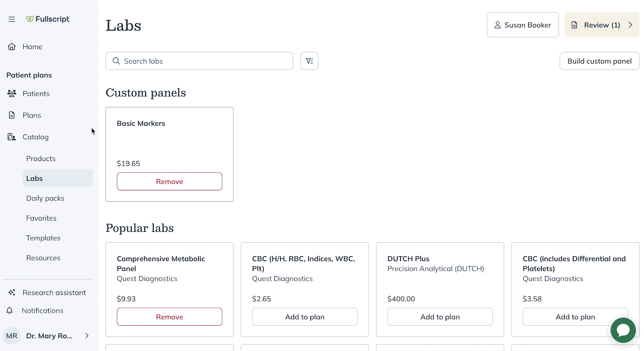
Task: Open the Basic Markers panel title
Action: pos(141,124)
